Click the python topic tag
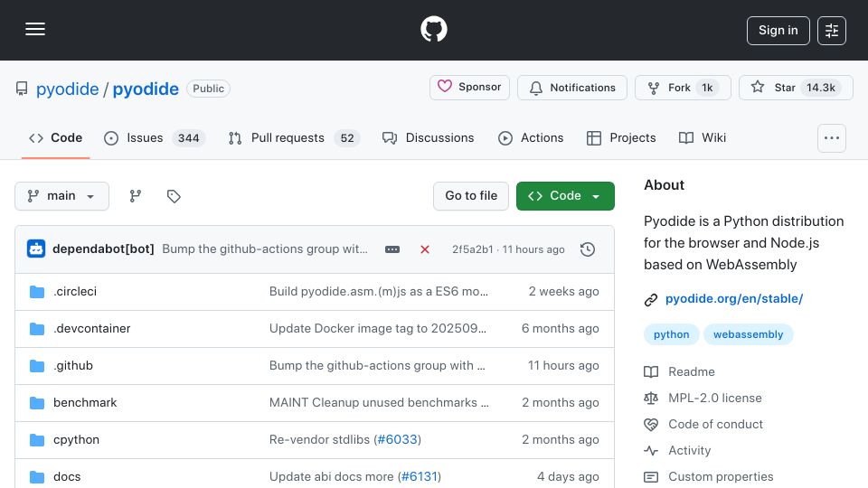Viewport: 868px width, 488px height. [672, 334]
